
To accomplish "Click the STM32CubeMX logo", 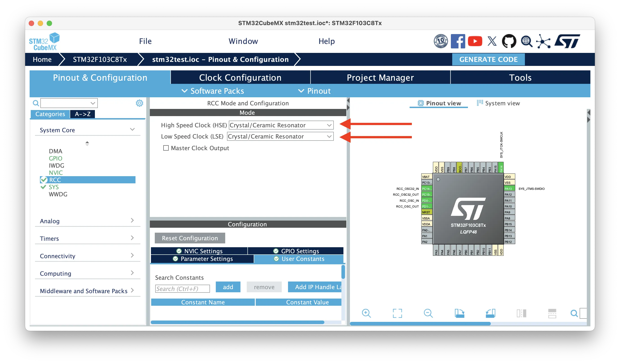I will pos(44,41).
